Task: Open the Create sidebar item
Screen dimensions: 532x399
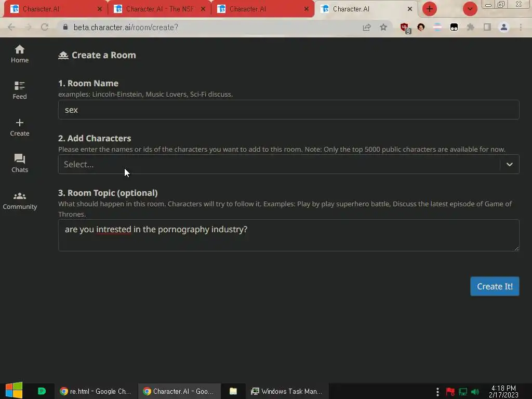Action: click(x=20, y=127)
